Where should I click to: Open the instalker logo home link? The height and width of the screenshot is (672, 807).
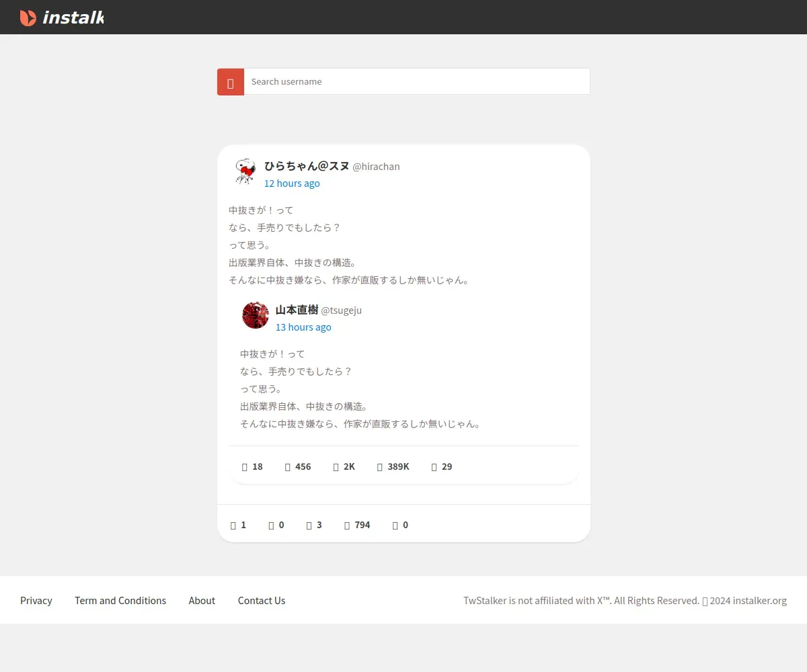pyautogui.click(x=62, y=17)
